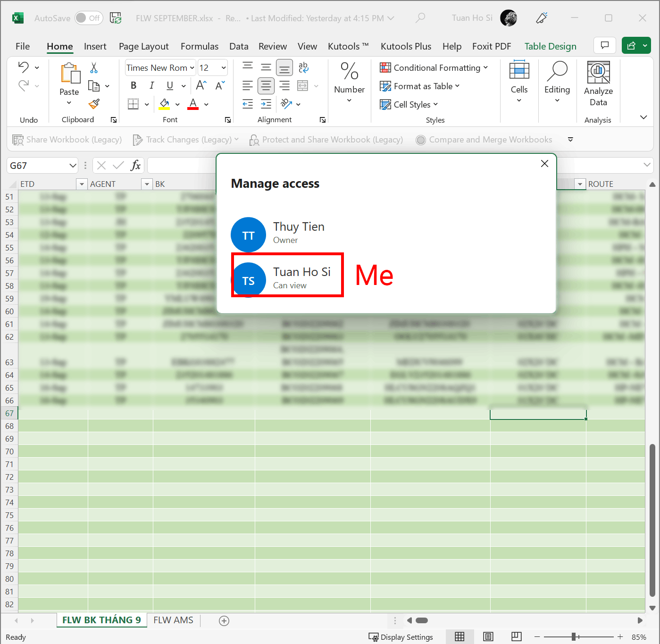
Task: Click the Center align text icon
Action: pos(266,86)
